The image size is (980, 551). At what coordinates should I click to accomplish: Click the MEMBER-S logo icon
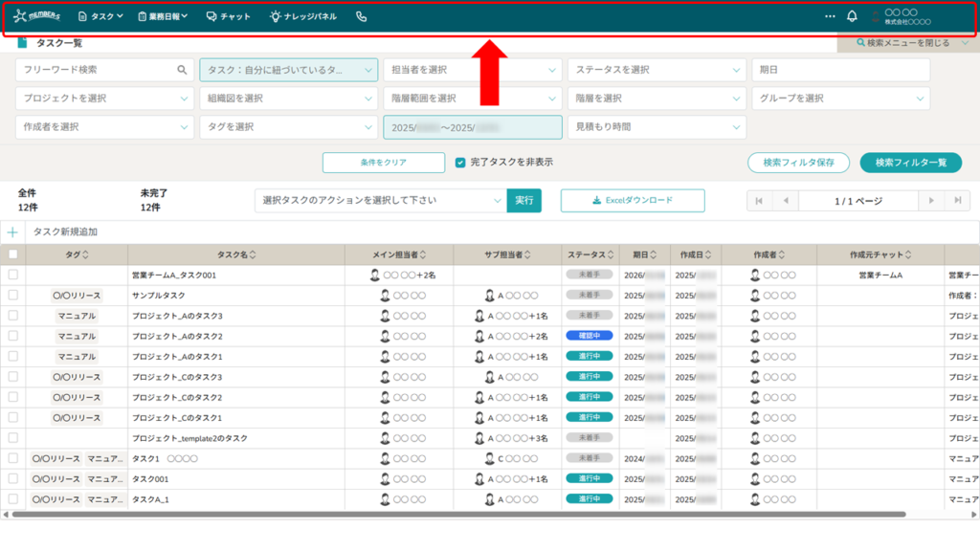coord(35,16)
